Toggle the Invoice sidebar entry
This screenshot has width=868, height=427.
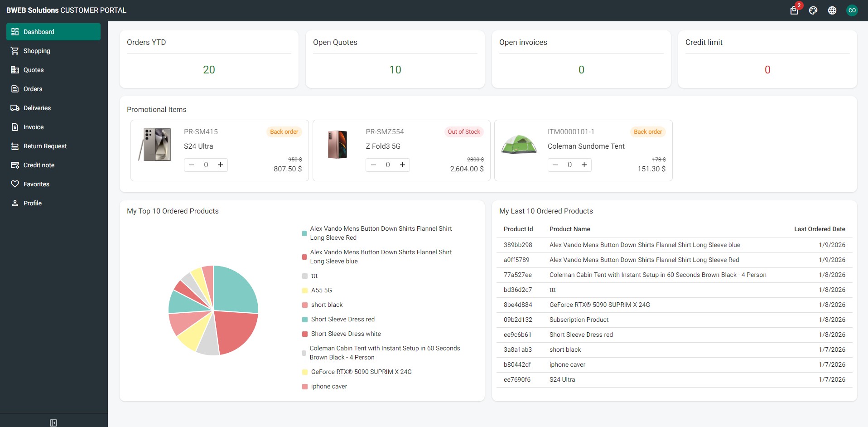(34, 127)
